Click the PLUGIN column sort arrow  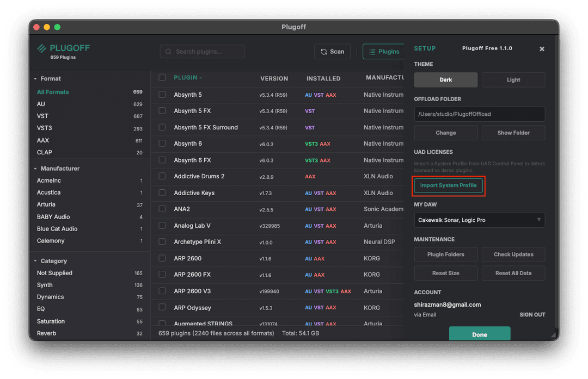tap(200, 78)
